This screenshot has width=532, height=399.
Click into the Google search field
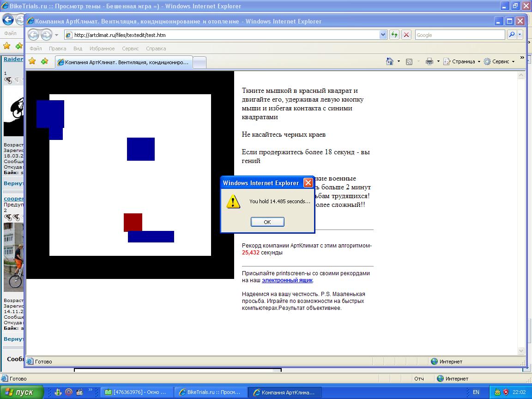coord(459,35)
